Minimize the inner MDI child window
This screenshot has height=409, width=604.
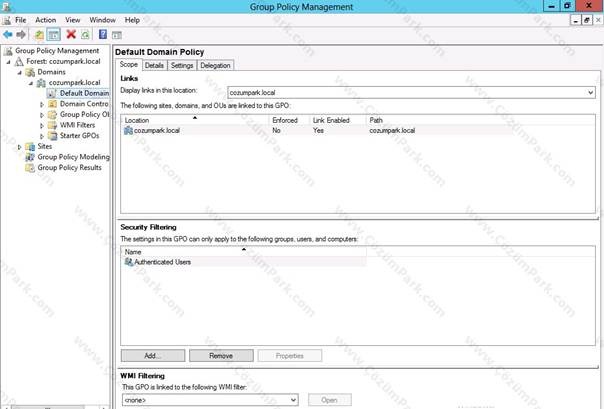click(575, 20)
